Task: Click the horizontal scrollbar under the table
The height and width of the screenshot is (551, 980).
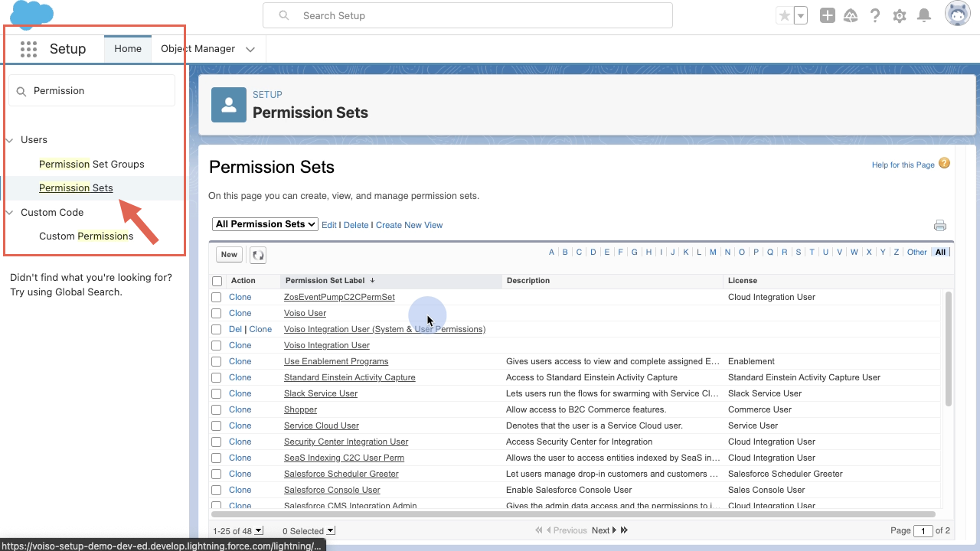Action: click(x=573, y=514)
